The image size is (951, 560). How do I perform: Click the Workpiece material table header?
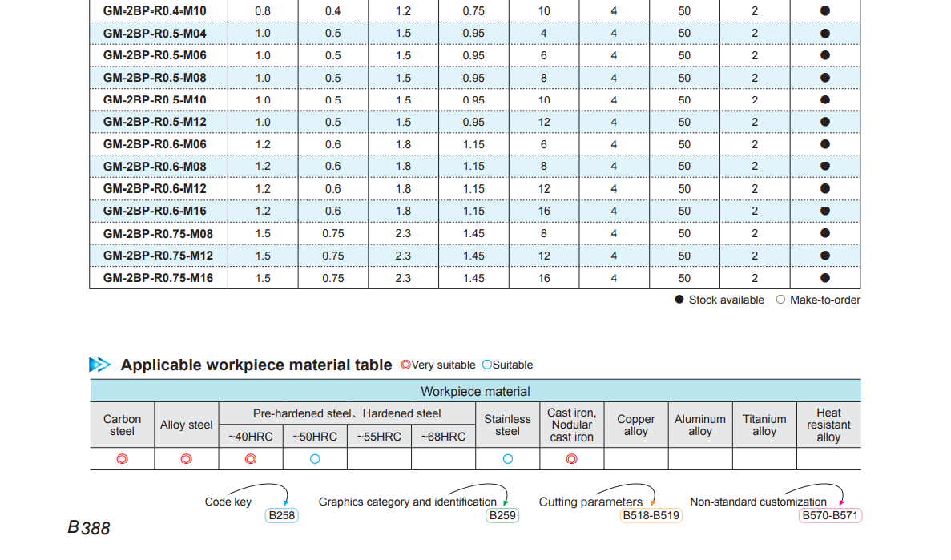click(475, 391)
